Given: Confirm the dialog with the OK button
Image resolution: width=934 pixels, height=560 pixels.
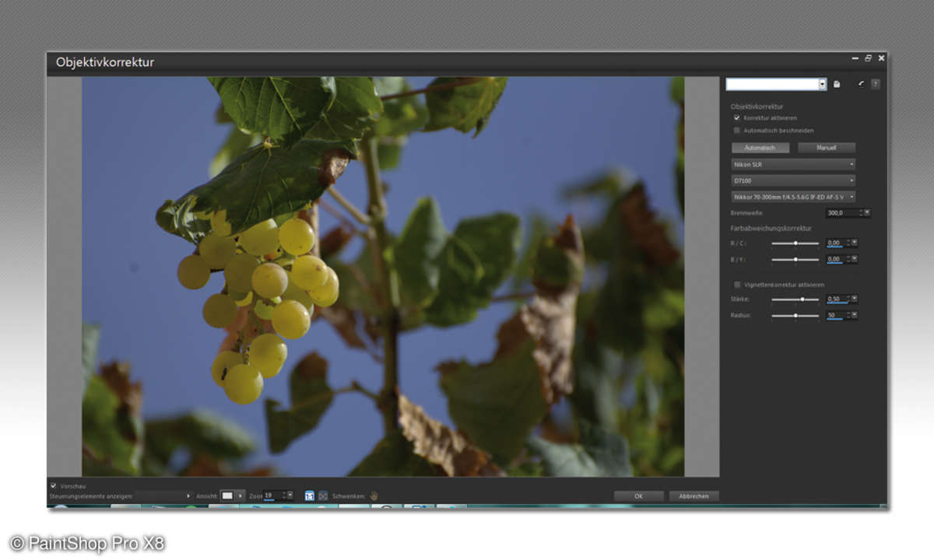Looking at the screenshot, I should [638, 496].
